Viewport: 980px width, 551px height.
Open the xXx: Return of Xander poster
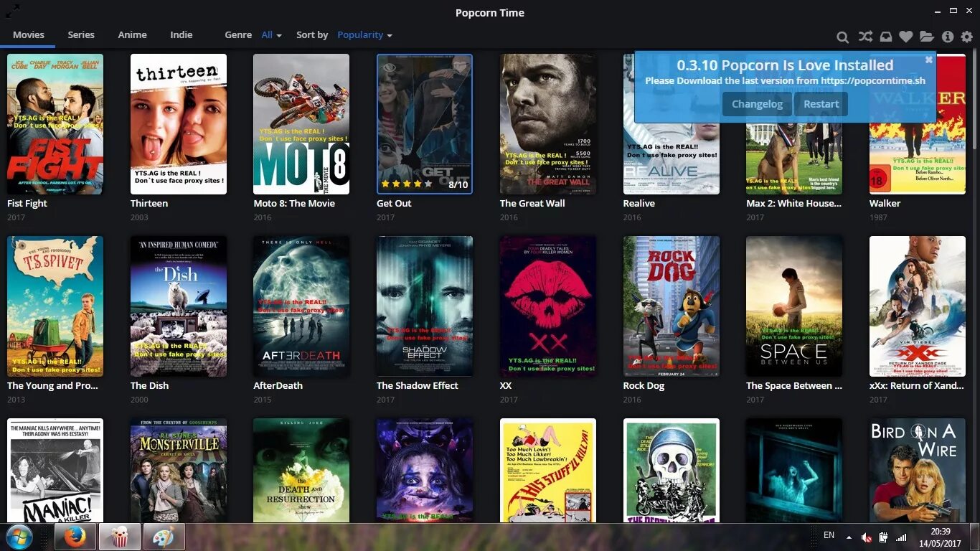coord(918,306)
